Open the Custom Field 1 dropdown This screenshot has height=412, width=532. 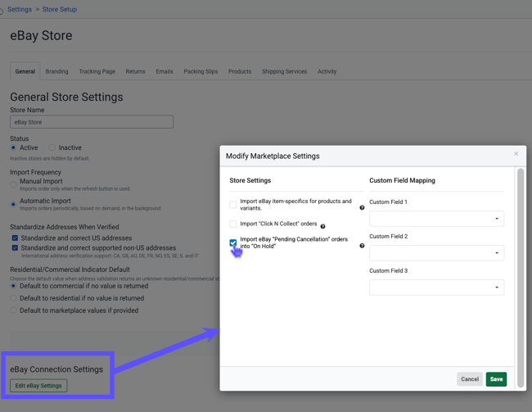(437, 219)
